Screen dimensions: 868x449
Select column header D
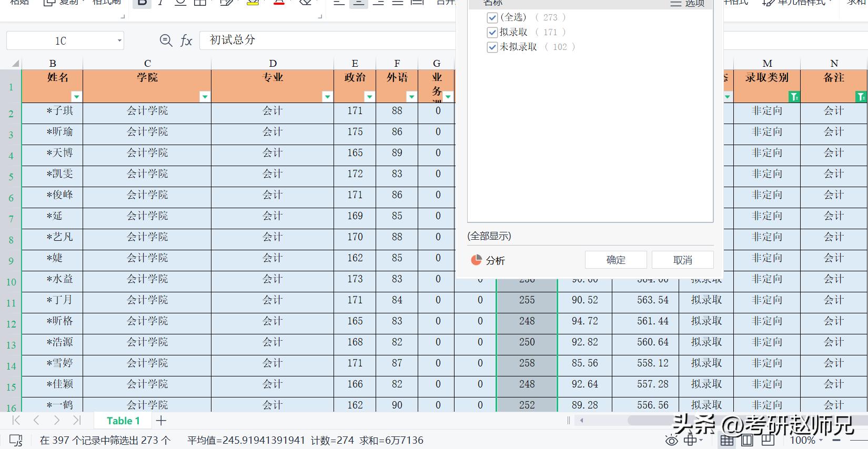click(x=272, y=63)
